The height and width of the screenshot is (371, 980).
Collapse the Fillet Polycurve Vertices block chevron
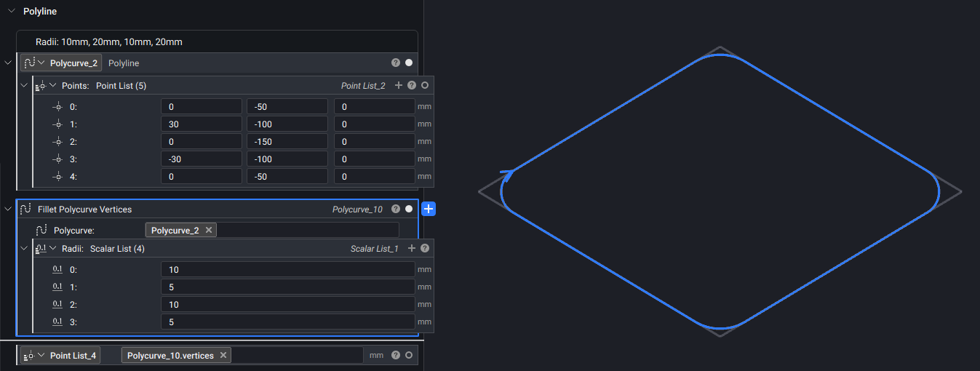pyautogui.click(x=8, y=210)
